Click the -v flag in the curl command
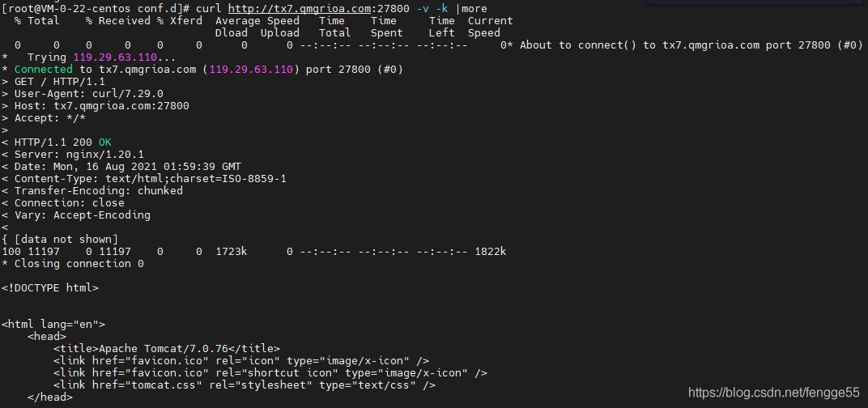 coord(422,8)
